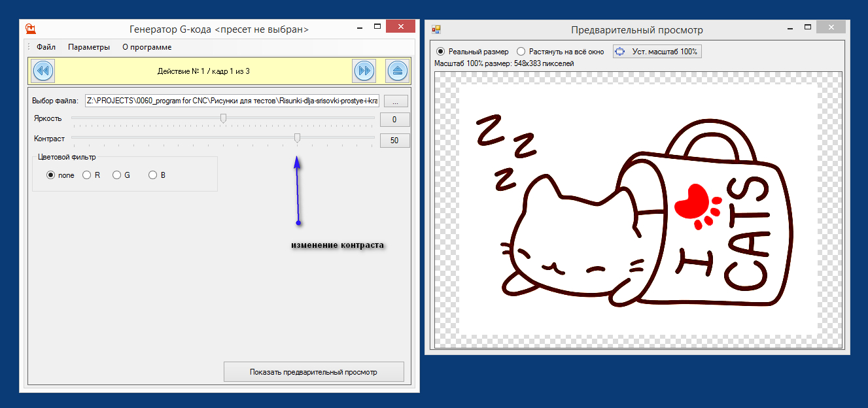The width and height of the screenshot is (868, 408).
Task: Maximize the Генератор G-кода window
Action: 378,28
